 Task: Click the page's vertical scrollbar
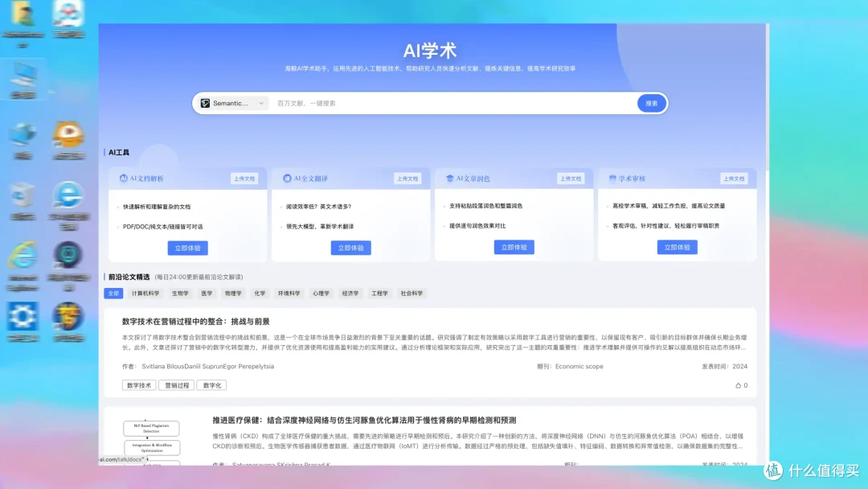(x=767, y=97)
